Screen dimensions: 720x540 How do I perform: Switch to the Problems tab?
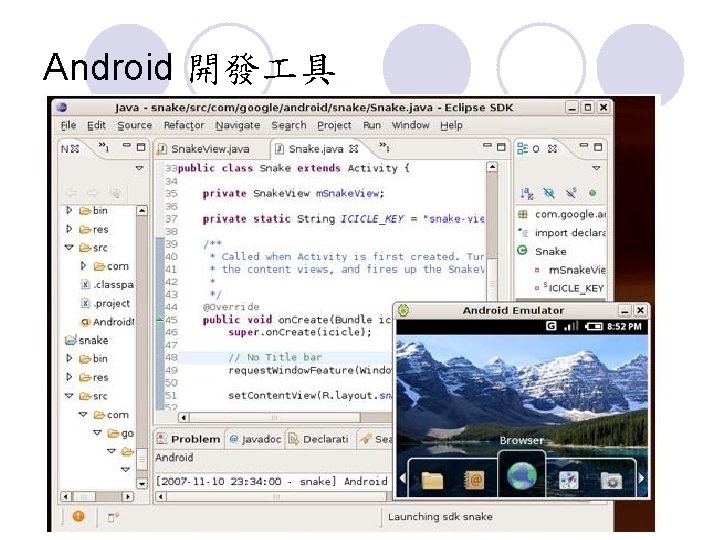pos(189,439)
